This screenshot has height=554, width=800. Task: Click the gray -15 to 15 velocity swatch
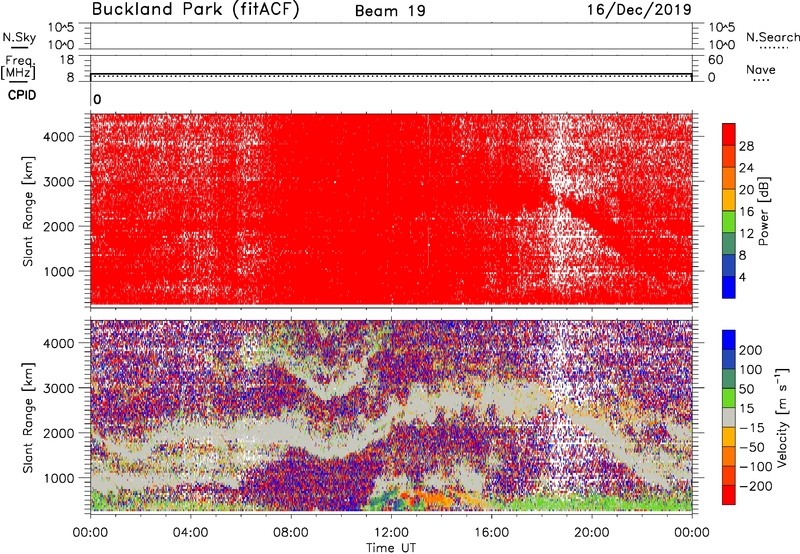point(729,417)
